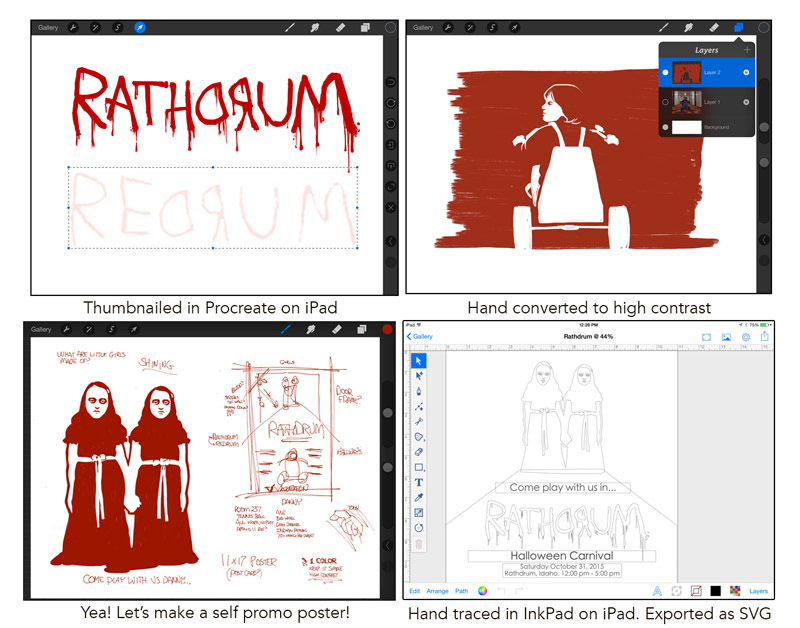Toggle visibility of the Background layer
Viewport: 800px width, 628px height.
[x=665, y=127]
